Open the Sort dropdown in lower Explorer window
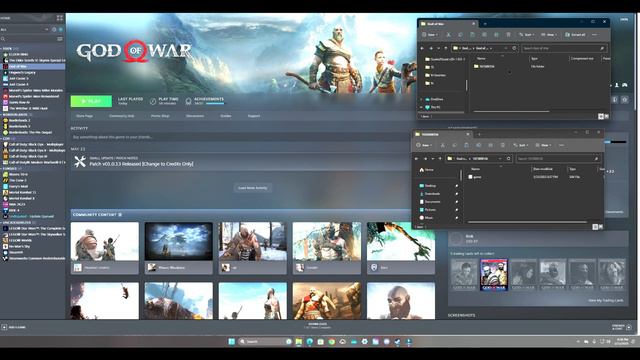Image resolution: width=640 pixels, height=360 pixels. [x=520, y=145]
